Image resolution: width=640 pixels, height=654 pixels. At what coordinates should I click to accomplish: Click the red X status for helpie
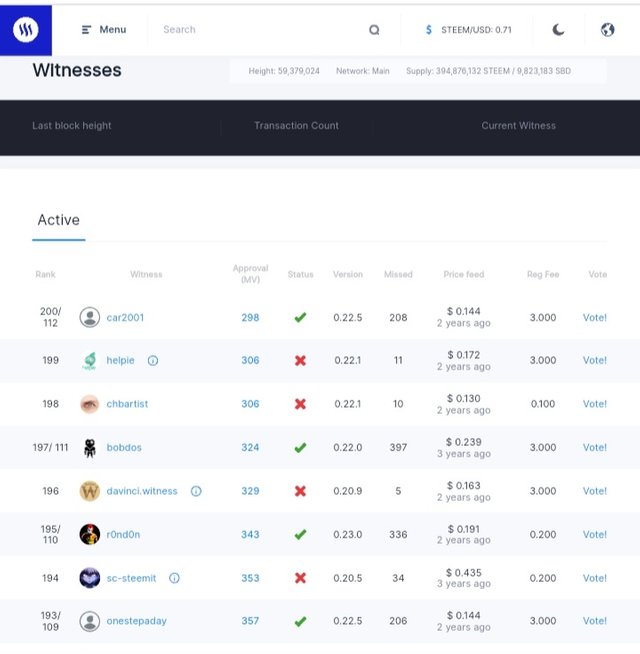pos(300,361)
